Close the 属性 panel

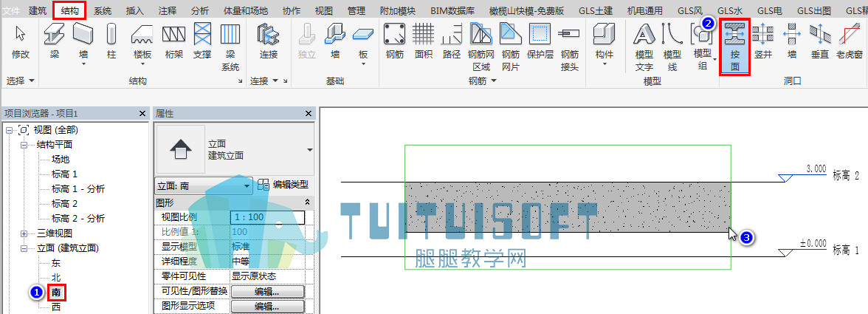[x=309, y=113]
